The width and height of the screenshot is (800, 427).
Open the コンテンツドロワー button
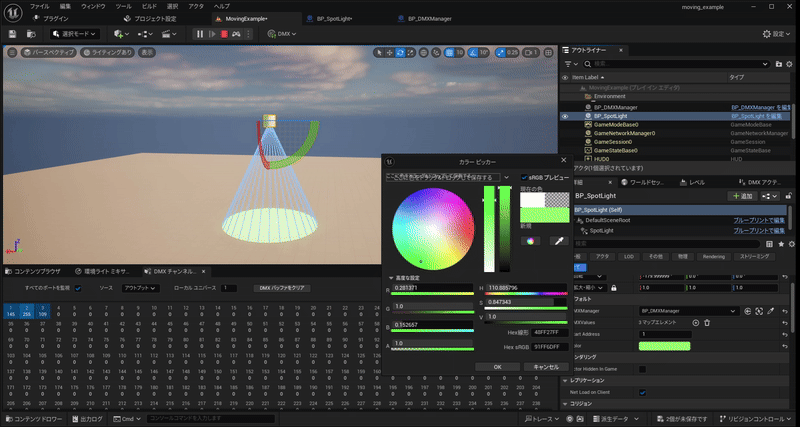33,419
